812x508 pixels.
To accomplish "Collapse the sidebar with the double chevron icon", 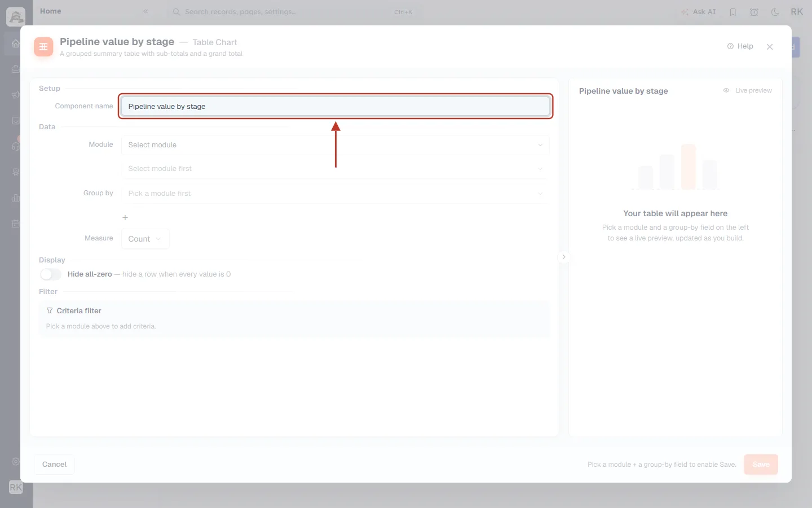I will click(x=145, y=11).
